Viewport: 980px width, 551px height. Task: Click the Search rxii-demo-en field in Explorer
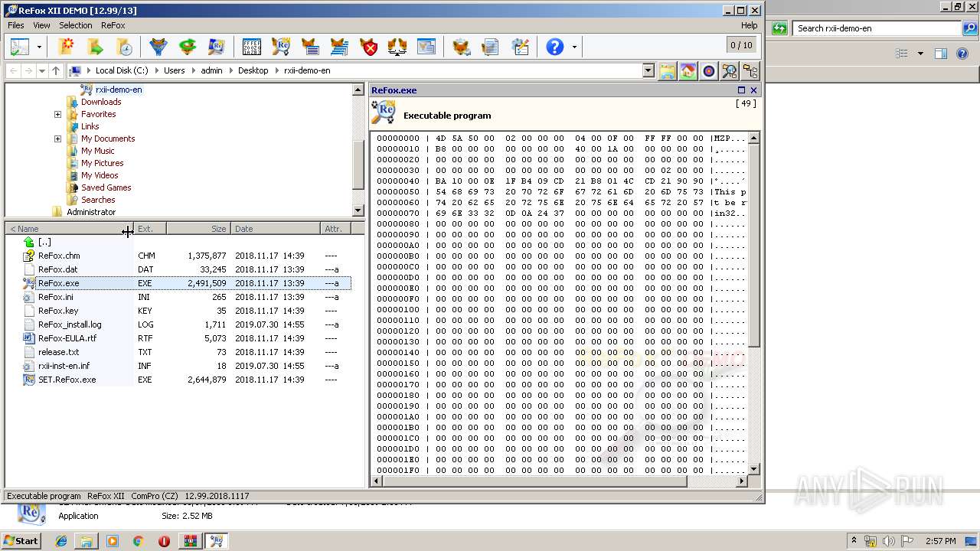(877, 28)
